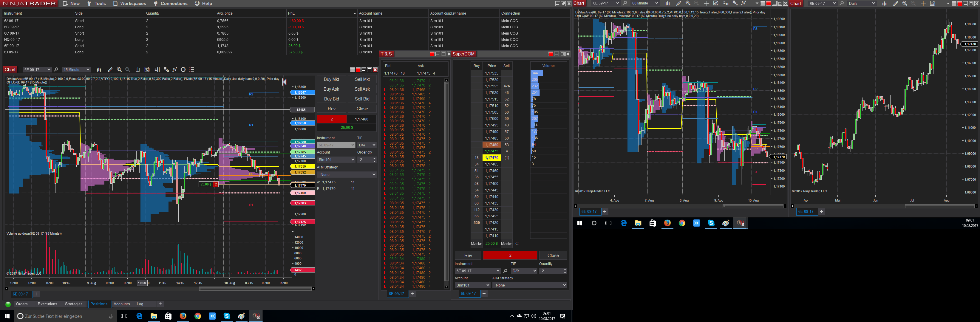Show the data box in 60 Minute chart
Screen dimensions: 980x322
(715, 3)
